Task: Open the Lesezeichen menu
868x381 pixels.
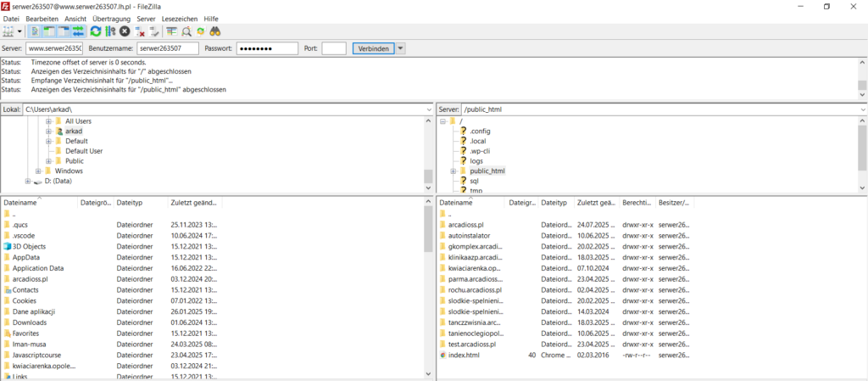Action: coord(180,18)
